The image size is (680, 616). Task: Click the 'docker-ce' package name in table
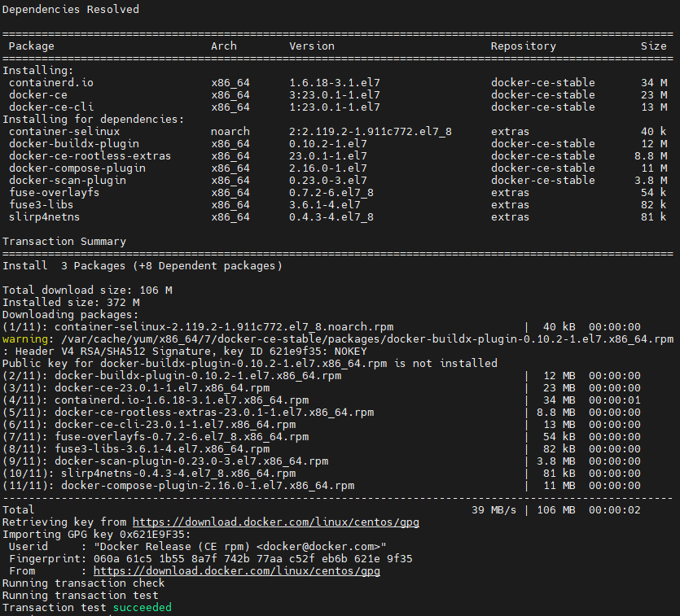(x=38, y=95)
